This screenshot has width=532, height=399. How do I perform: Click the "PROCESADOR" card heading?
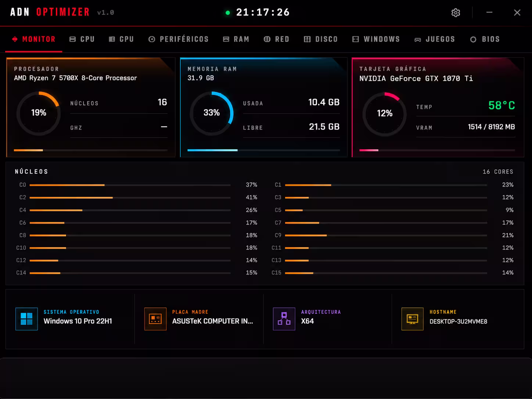(x=36, y=69)
